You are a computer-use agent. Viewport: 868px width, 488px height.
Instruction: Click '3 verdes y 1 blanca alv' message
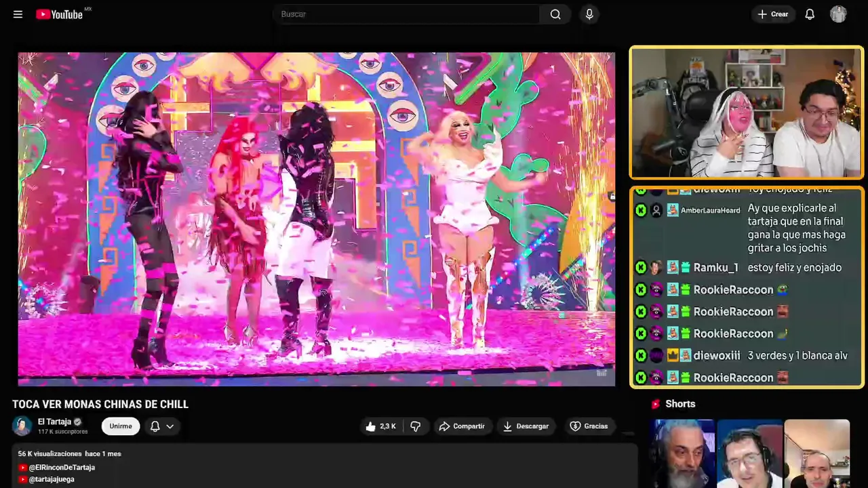(x=797, y=355)
